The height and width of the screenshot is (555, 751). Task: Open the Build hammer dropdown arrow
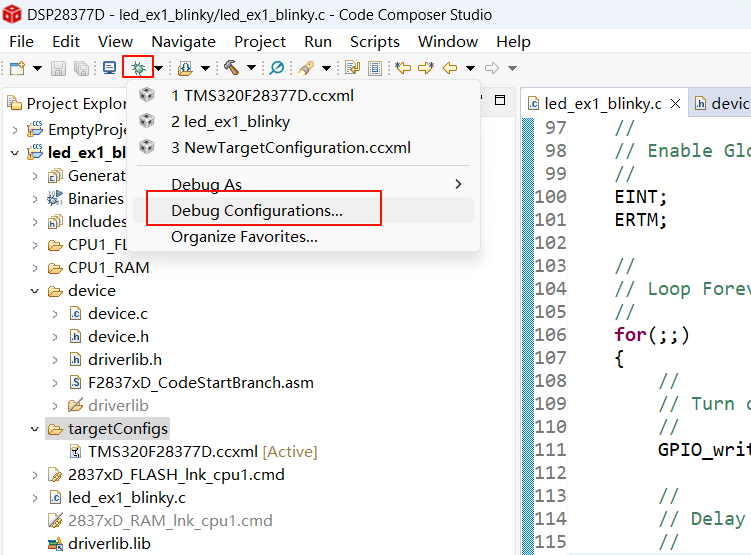(251, 68)
